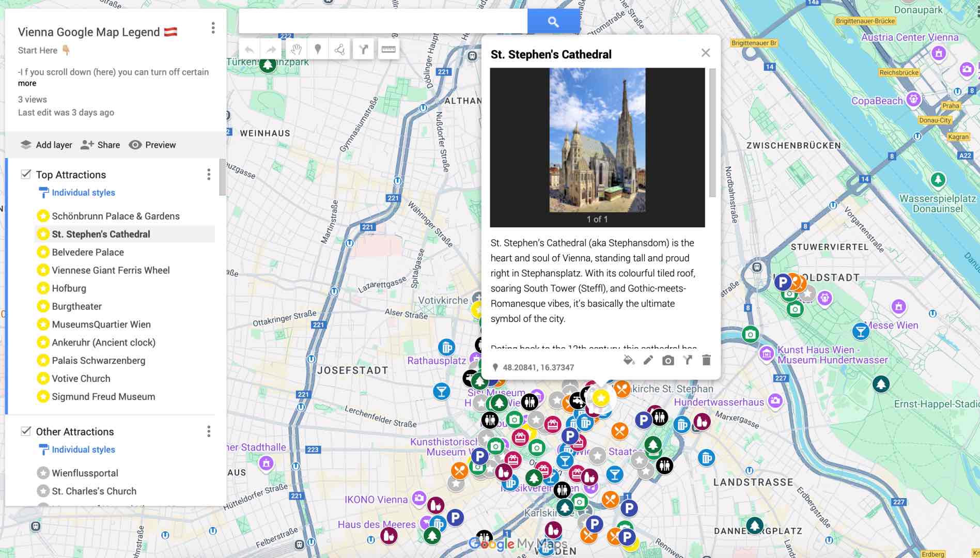This screenshot has width=980, height=558.
Task: Select the Measure distances ruler tool
Action: coord(388,50)
